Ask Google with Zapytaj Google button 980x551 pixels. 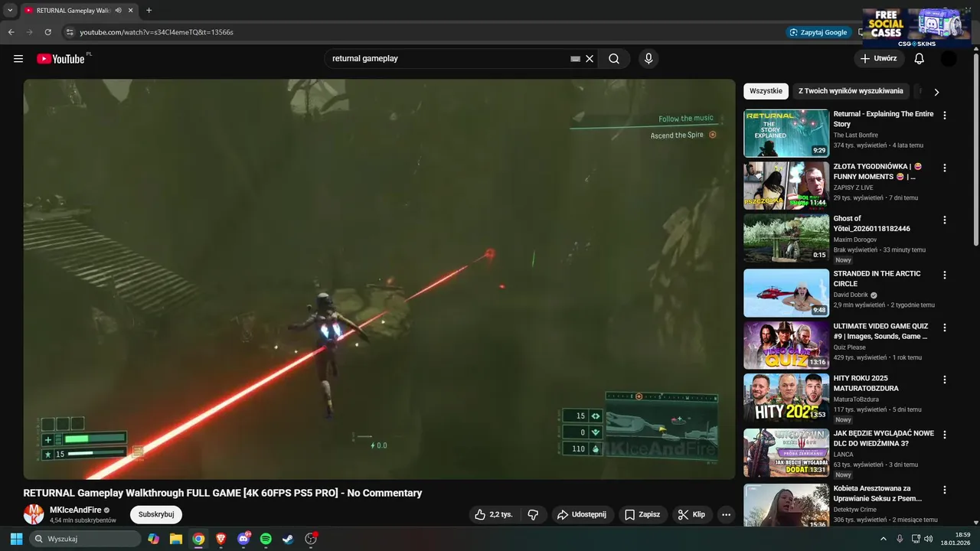[818, 32]
